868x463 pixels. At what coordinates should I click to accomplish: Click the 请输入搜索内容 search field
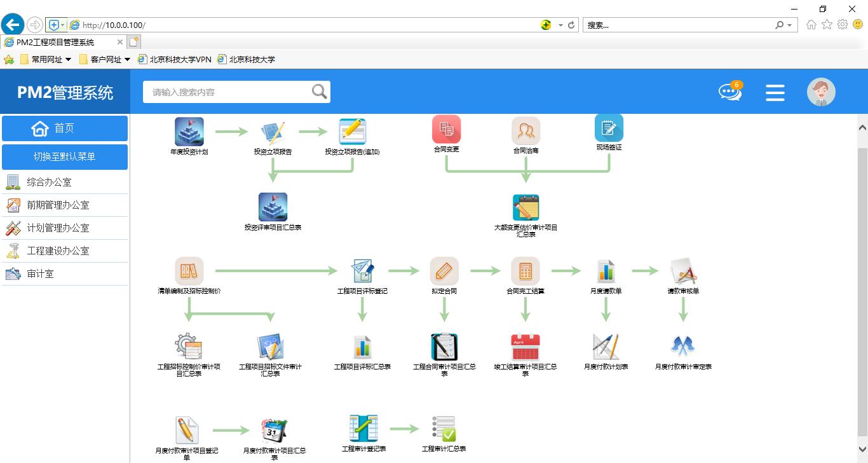coord(229,92)
